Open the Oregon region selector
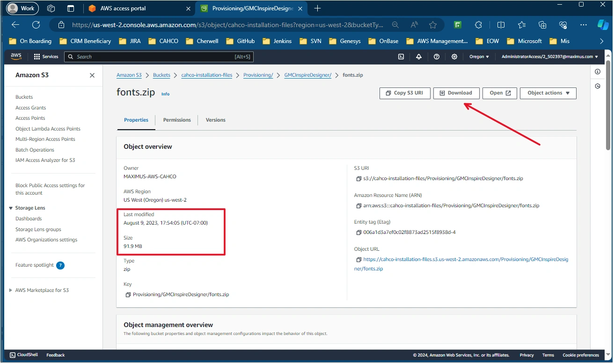Viewport: 614px width, 364px height. [479, 57]
